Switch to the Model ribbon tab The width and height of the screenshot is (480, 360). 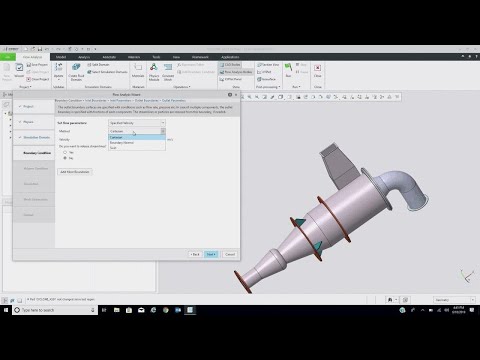[61, 57]
